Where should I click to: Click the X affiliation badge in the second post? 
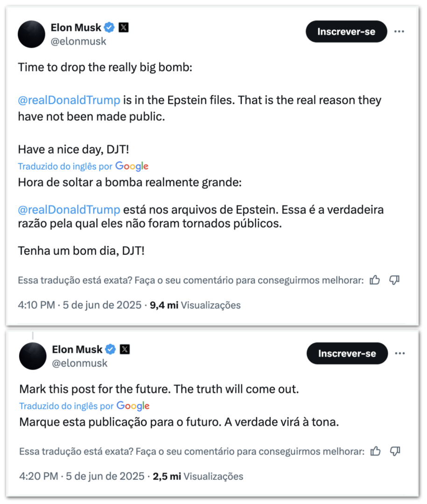coord(125,349)
